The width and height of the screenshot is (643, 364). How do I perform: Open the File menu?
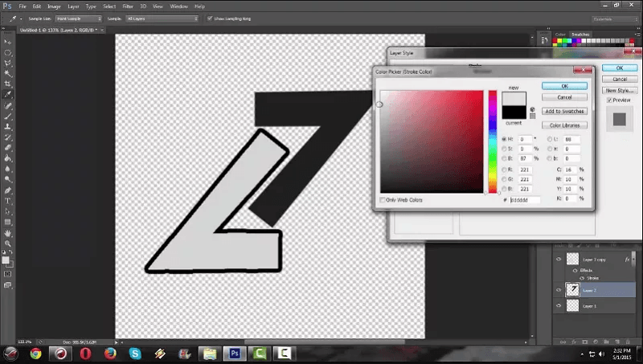tap(23, 6)
